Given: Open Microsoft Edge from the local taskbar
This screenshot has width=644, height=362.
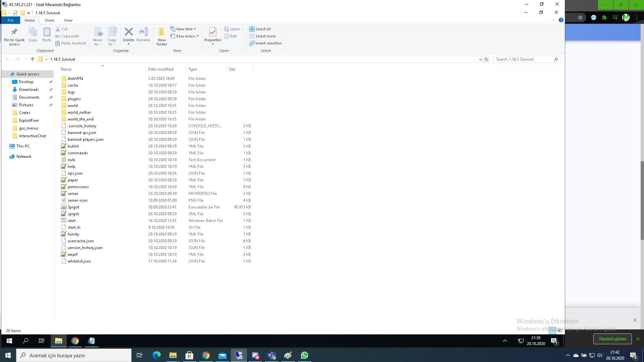Looking at the screenshot, I should pyautogui.click(x=157, y=355).
